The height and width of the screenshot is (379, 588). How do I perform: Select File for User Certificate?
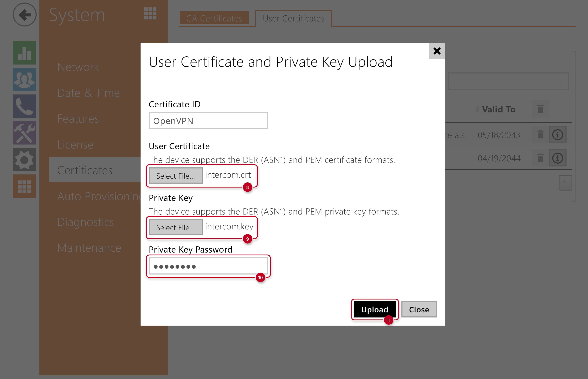click(x=176, y=176)
